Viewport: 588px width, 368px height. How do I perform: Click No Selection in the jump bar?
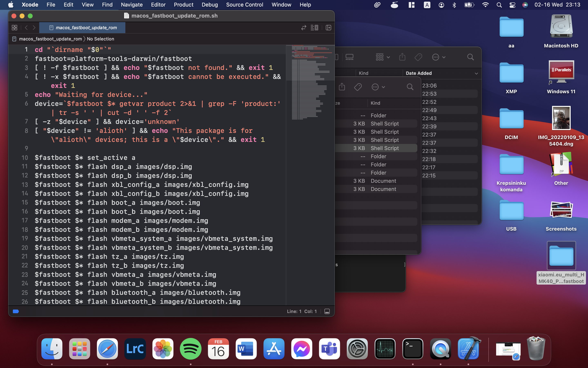pos(100,39)
